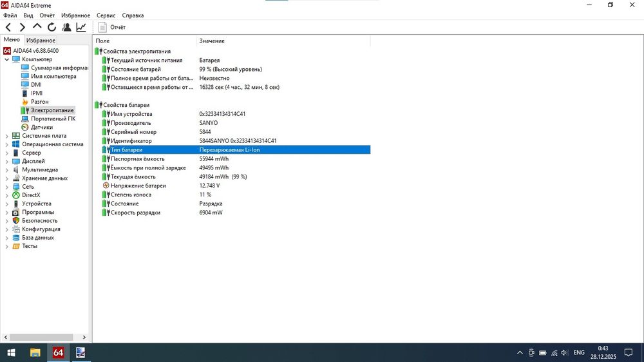The width and height of the screenshot is (644, 362).
Task: Open the graph chart toolbar icon
Action: [81, 27]
